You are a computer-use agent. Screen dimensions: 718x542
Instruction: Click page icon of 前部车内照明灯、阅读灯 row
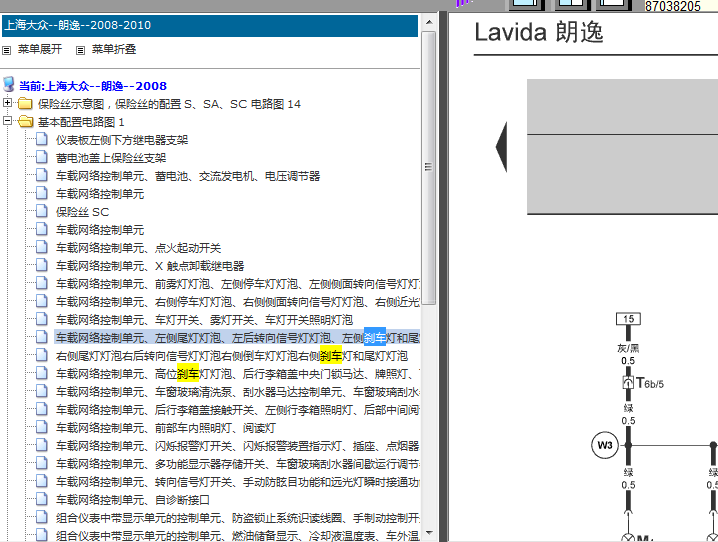42,427
